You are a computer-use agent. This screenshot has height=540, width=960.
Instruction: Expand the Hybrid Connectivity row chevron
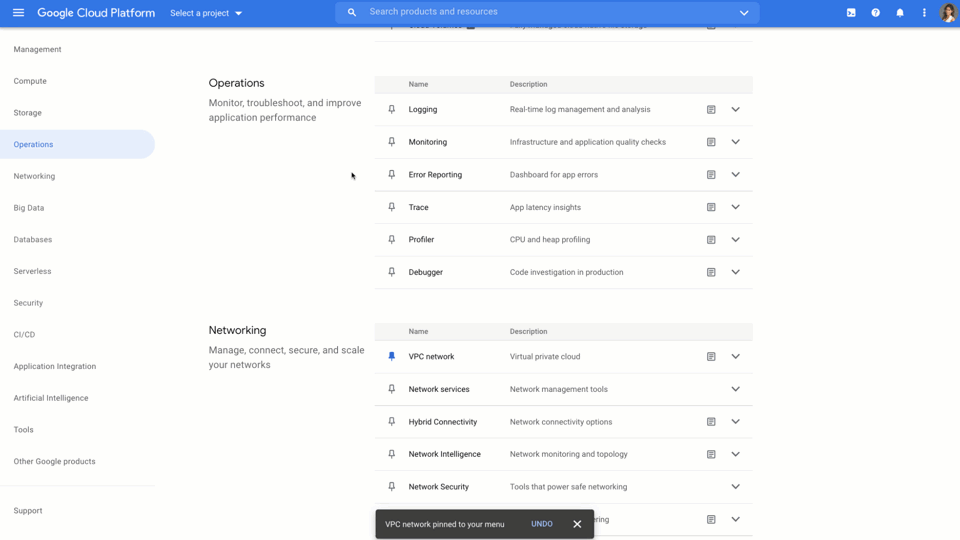coord(735,422)
